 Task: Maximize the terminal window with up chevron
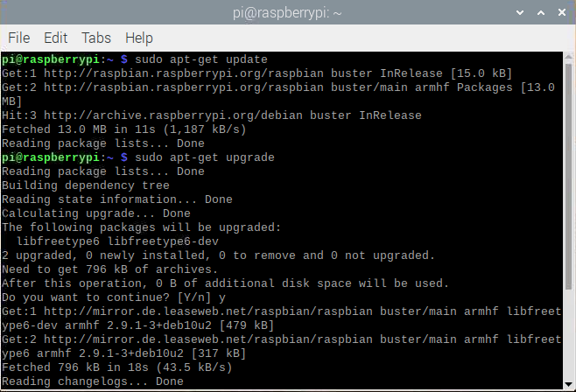541,12
